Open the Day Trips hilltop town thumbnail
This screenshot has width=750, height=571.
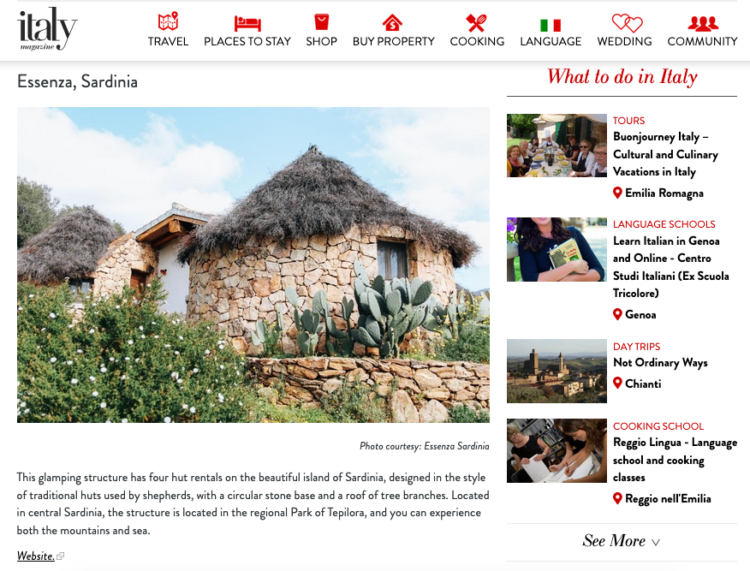556,371
